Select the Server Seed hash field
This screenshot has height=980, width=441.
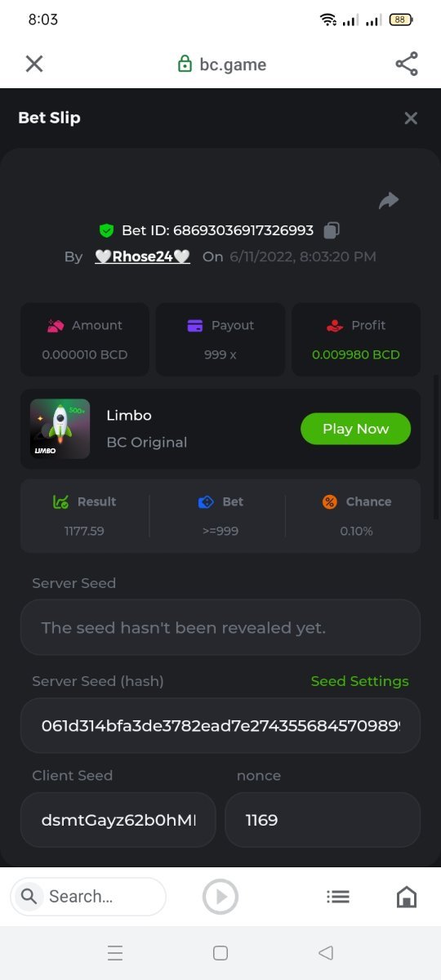[x=220, y=725]
